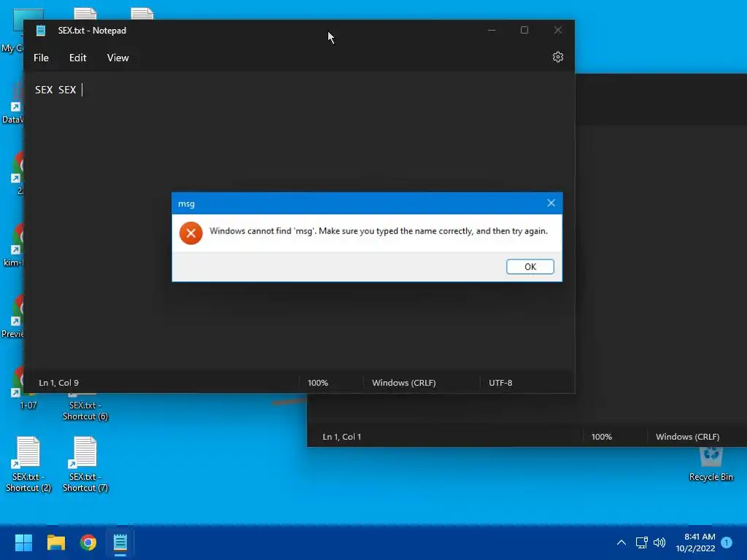Image resolution: width=747 pixels, height=560 pixels.
Task: Select the SEX.txt - Shortcut (2) desktop icon
Action: coord(28,464)
